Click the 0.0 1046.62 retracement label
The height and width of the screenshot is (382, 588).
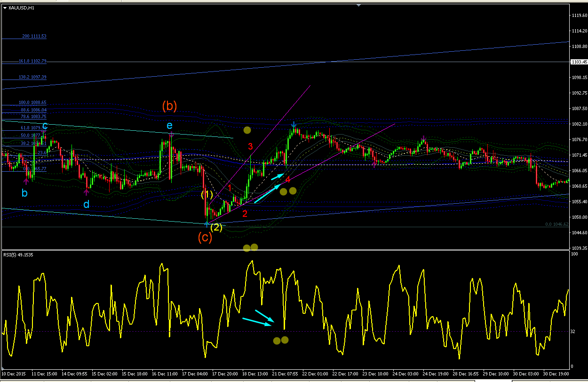pos(556,225)
